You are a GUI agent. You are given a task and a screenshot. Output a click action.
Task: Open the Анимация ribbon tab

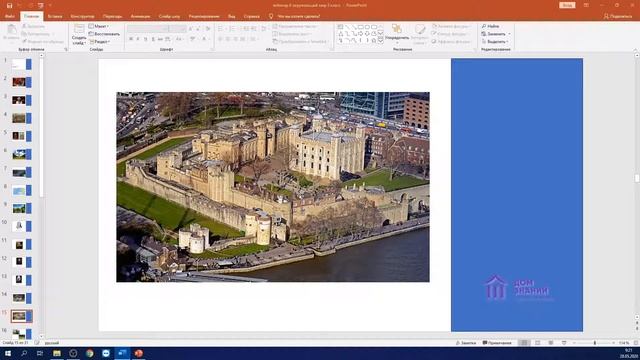click(140, 16)
